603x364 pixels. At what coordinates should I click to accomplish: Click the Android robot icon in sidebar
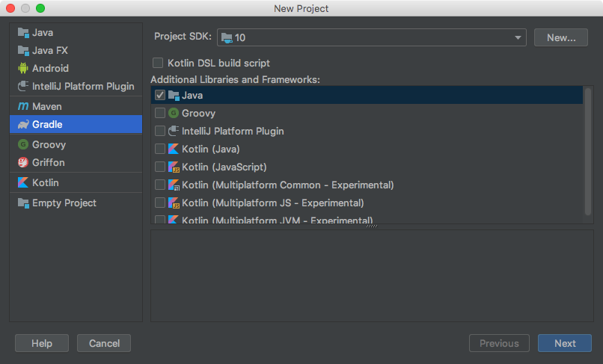[x=23, y=68]
